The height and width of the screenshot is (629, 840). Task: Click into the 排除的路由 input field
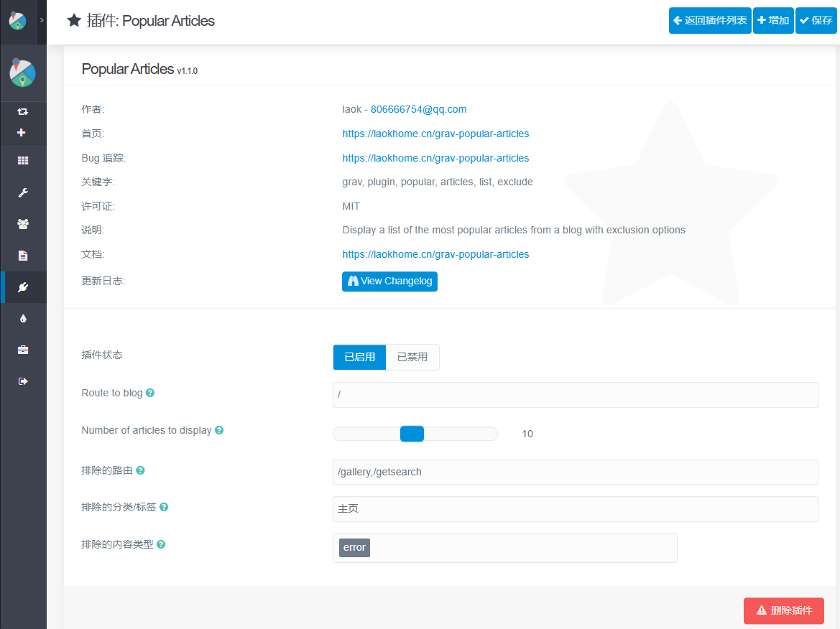point(575,472)
